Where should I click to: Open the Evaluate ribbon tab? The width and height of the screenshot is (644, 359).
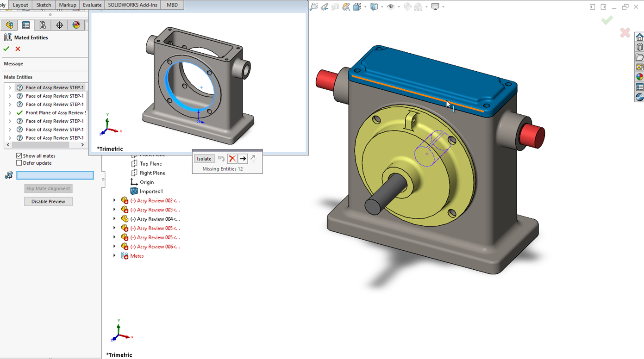point(92,5)
